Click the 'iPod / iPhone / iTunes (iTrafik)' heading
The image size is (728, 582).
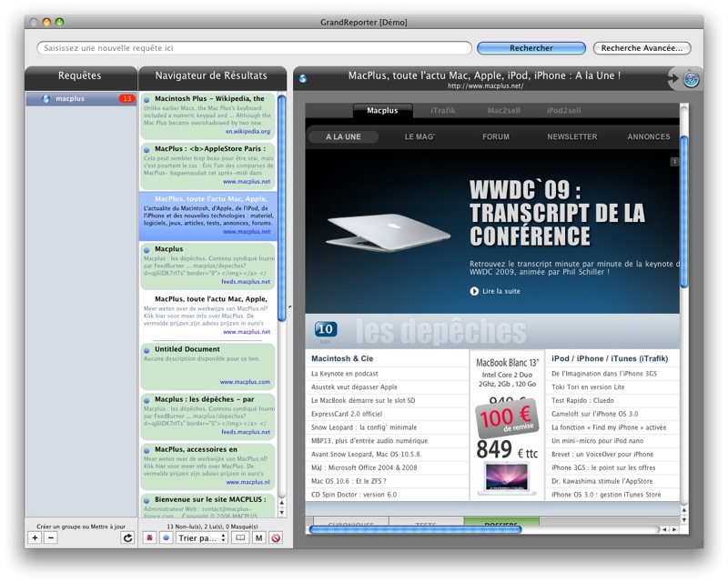coord(610,358)
